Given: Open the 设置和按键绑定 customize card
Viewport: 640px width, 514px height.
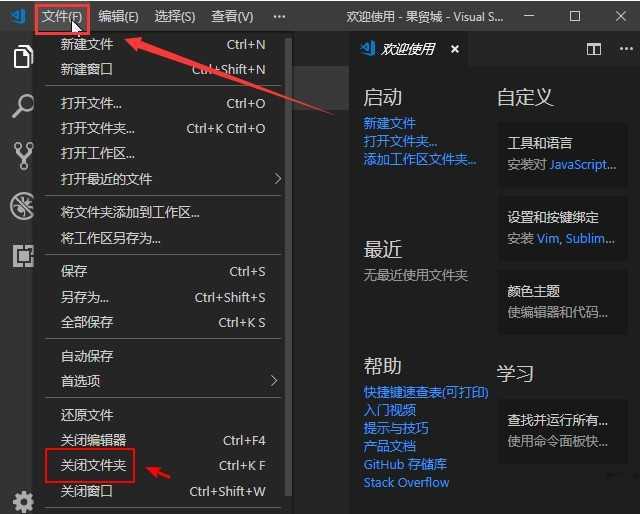Looking at the screenshot, I should click(563, 228).
